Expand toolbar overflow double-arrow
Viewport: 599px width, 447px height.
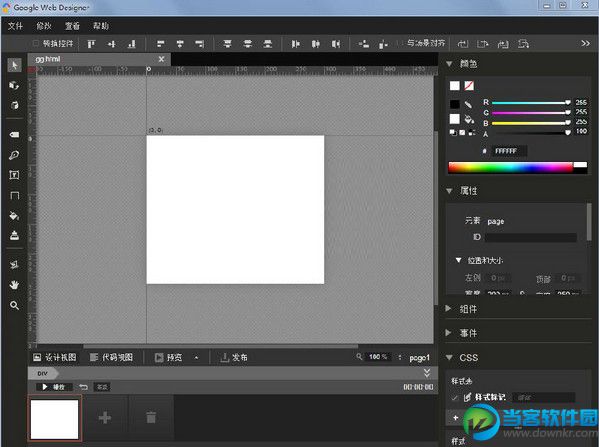point(585,44)
